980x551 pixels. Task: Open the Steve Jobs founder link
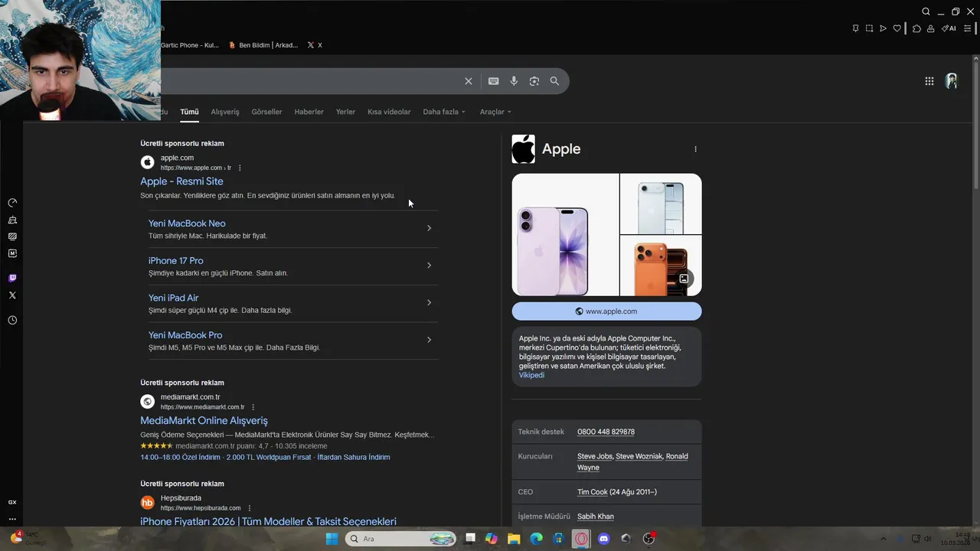click(x=595, y=456)
